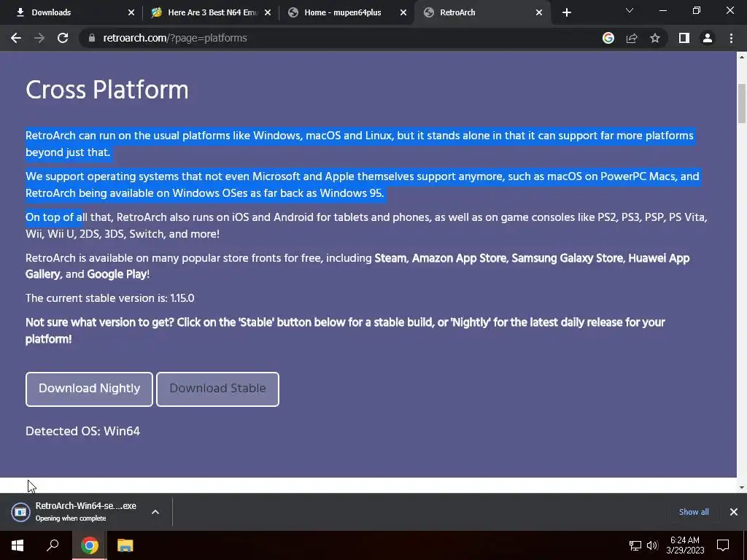
Task: Open File Explorer from taskbar
Action: (x=125, y=545)
